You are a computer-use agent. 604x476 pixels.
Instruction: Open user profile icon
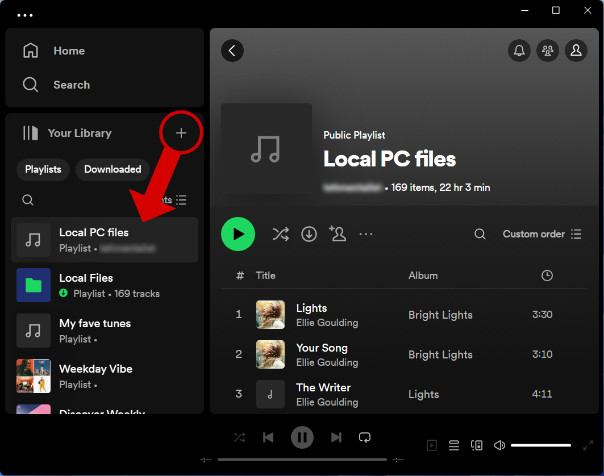[576, 50]
